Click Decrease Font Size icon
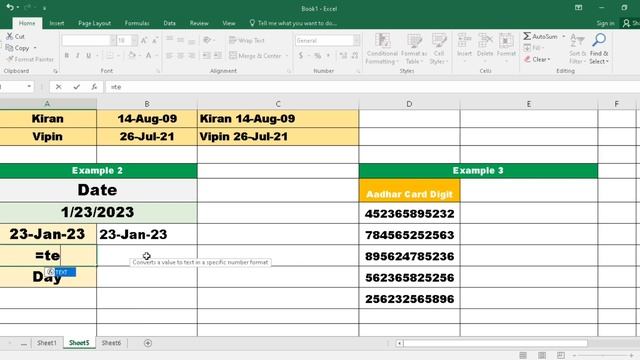The image size is (640, 360). (155, 40)
